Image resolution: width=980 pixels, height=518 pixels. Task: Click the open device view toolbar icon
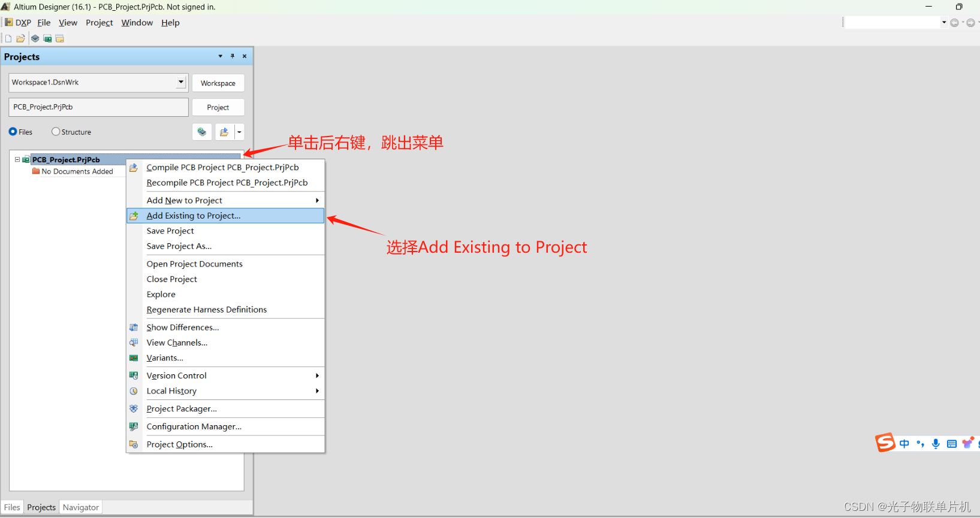[35, 38]
